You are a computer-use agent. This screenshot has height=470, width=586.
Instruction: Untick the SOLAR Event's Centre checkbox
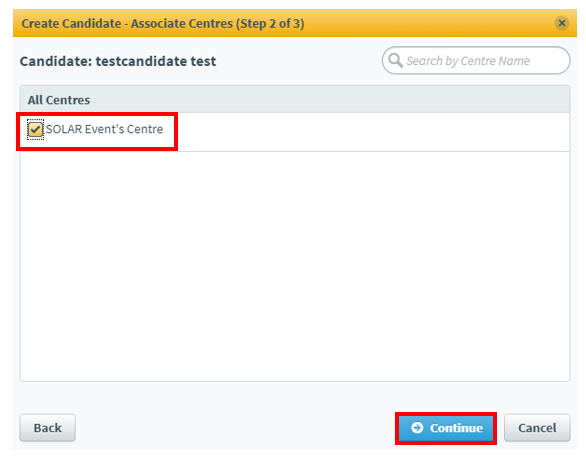pyautogui.click(x=36, y=129)
